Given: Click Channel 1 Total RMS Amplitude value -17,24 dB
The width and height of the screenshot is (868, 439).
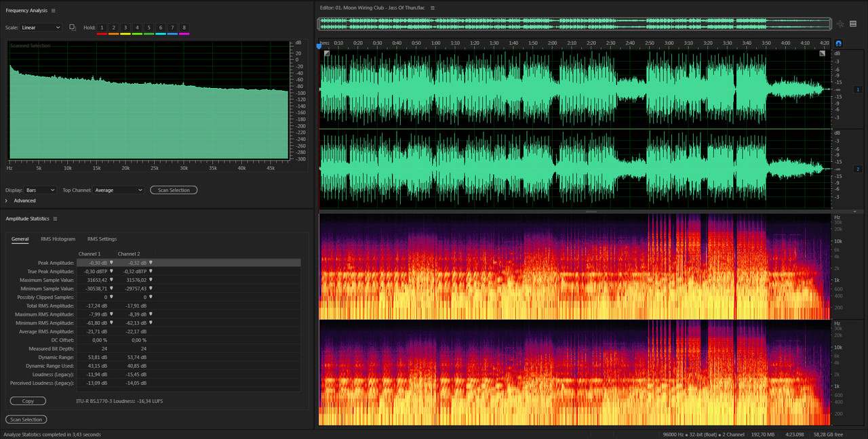Looking at the screenshot, I should (98, 306).
